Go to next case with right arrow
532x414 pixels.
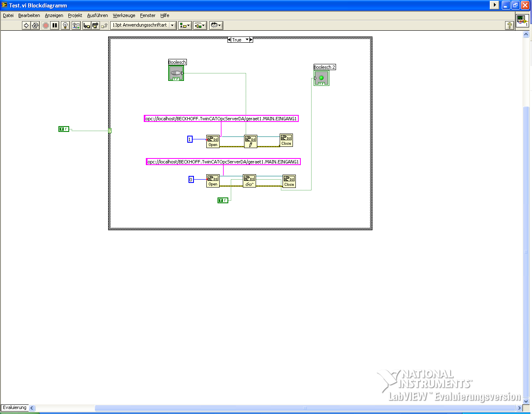pos(251,40)
